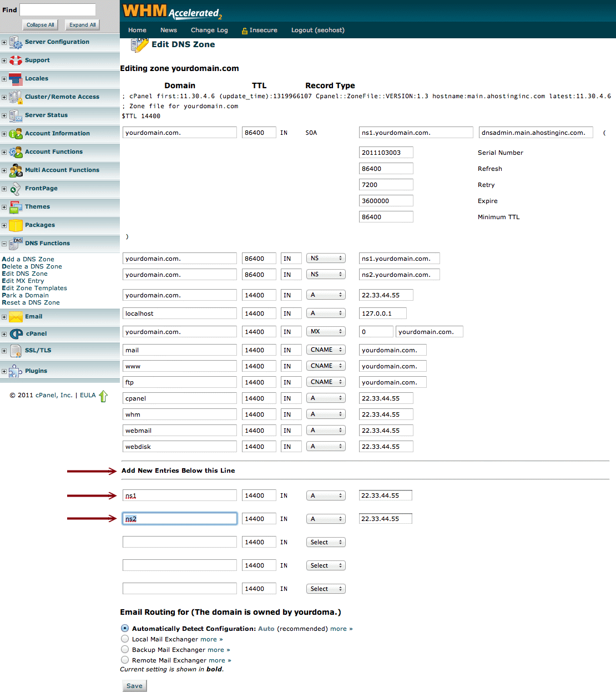Collapse the DNS Functions section

coord(4,244)
